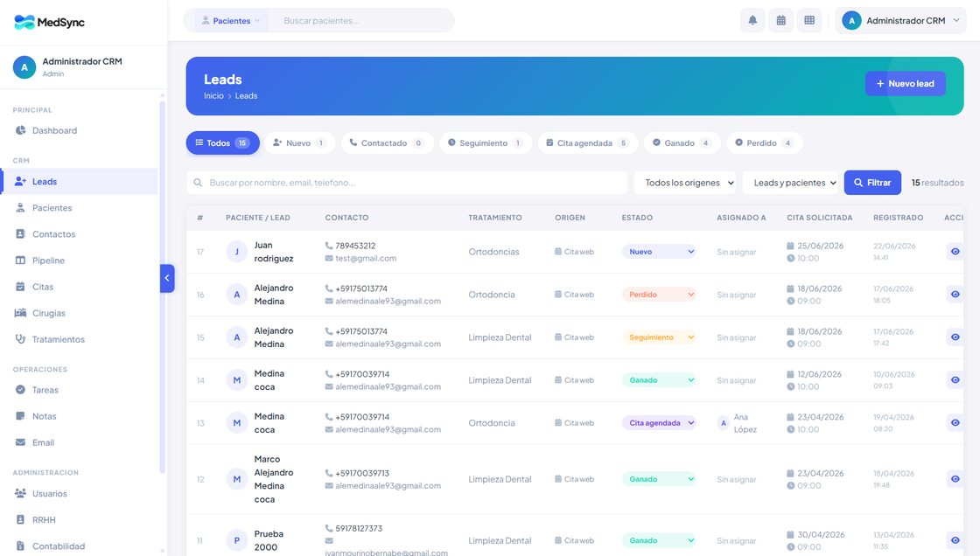Click the Filtrar button
This screenshot has height=556, width=980.
tap(872, 183)
